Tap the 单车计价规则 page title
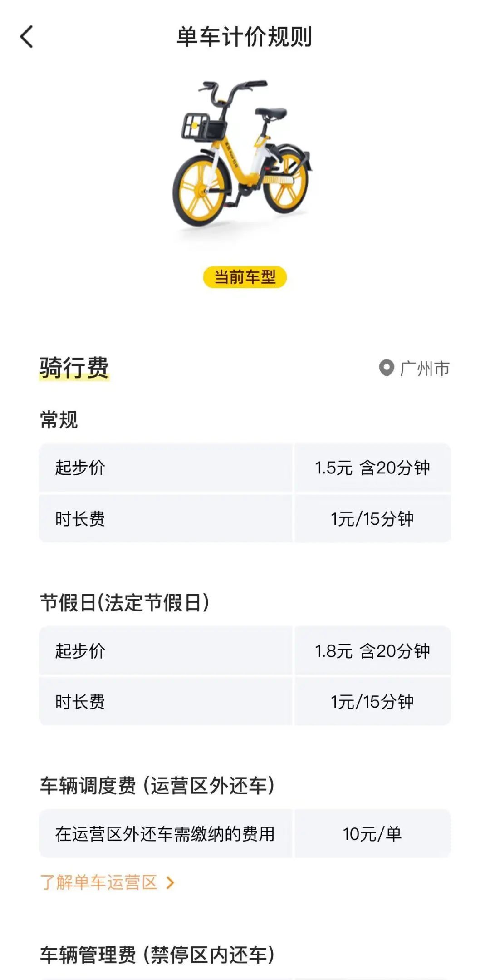 [245, 37]
